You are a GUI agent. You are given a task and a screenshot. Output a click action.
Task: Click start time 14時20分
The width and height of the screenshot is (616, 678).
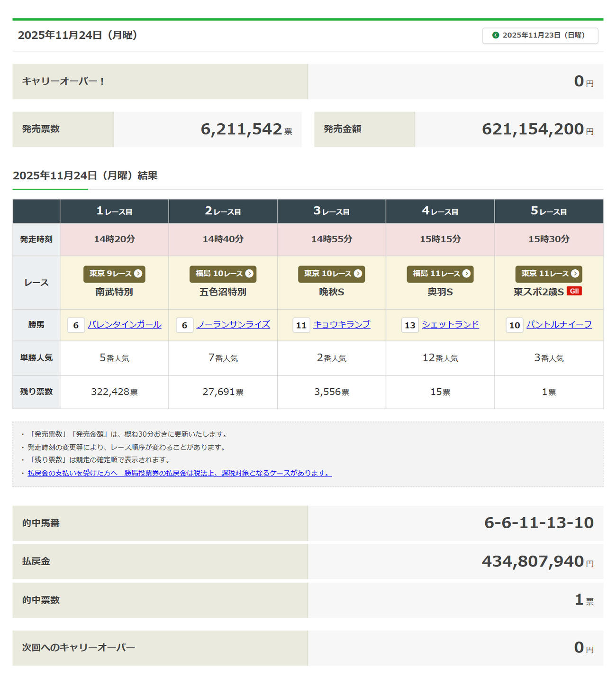tap(114, 239)
